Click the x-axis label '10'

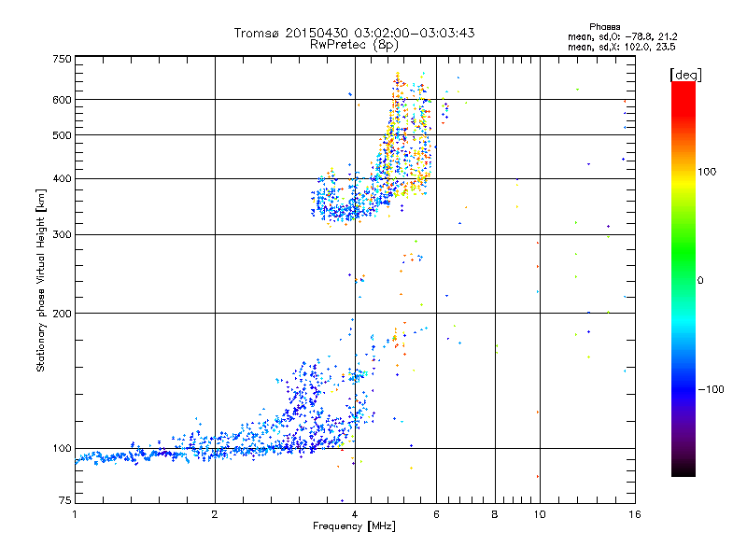coord(540,514)
